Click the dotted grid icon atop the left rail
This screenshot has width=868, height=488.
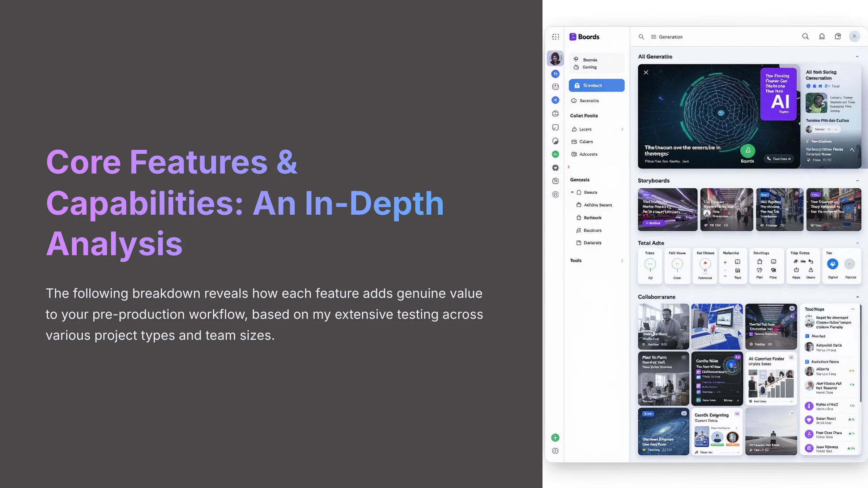coord(556,37)
